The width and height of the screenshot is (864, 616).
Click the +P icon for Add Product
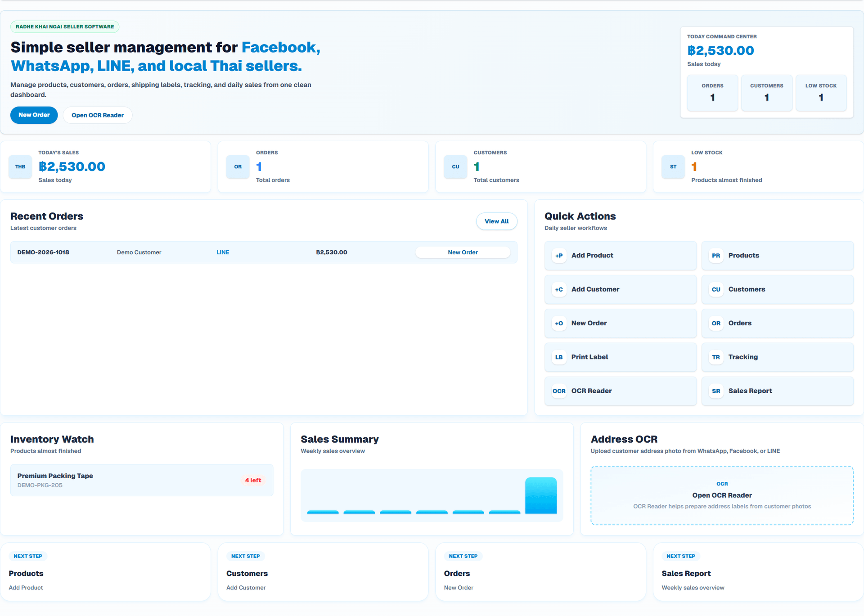tap(559, 256)
